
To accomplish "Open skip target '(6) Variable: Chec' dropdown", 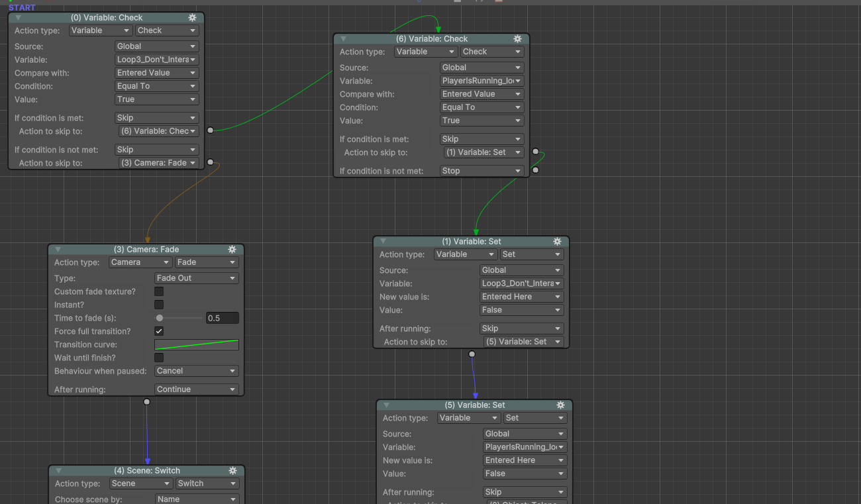I will coord(159,131).
